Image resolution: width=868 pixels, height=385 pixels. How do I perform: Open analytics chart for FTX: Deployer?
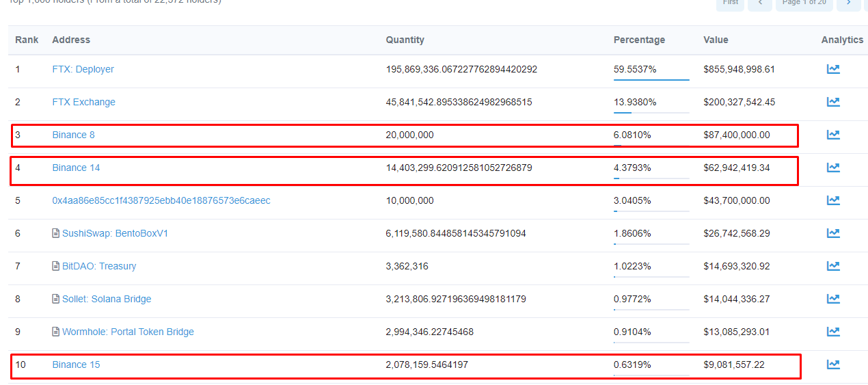833,69
